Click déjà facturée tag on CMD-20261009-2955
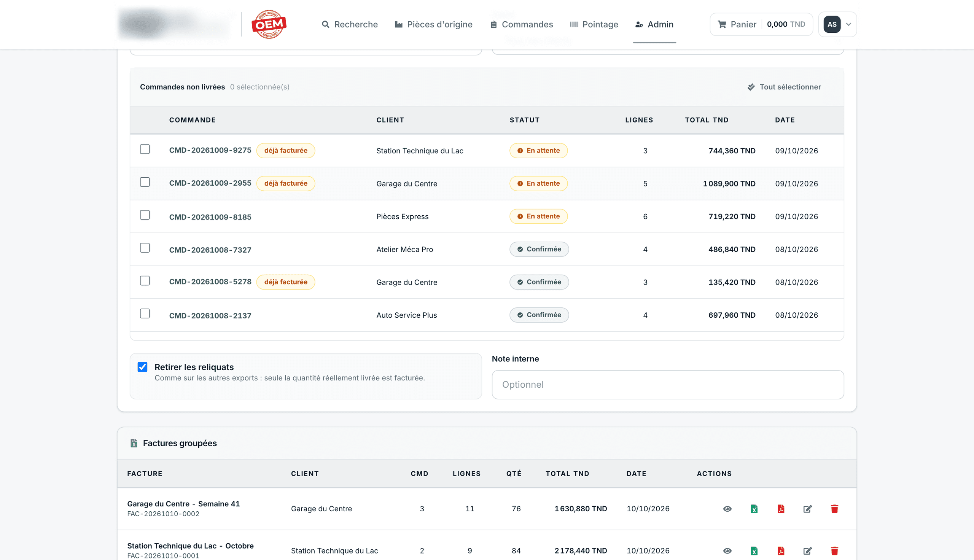The image size is (974, 560). (286, 183)
